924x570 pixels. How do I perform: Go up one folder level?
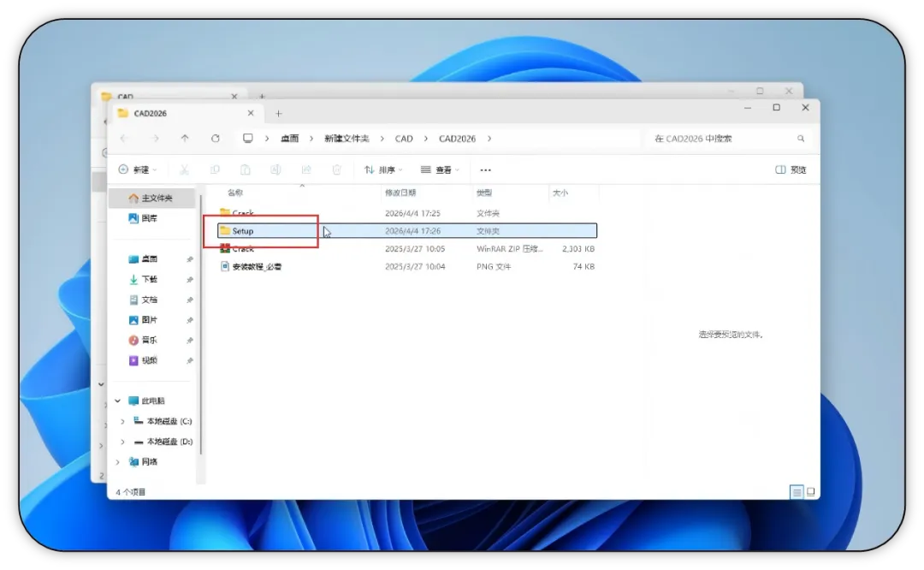point(185,139)
